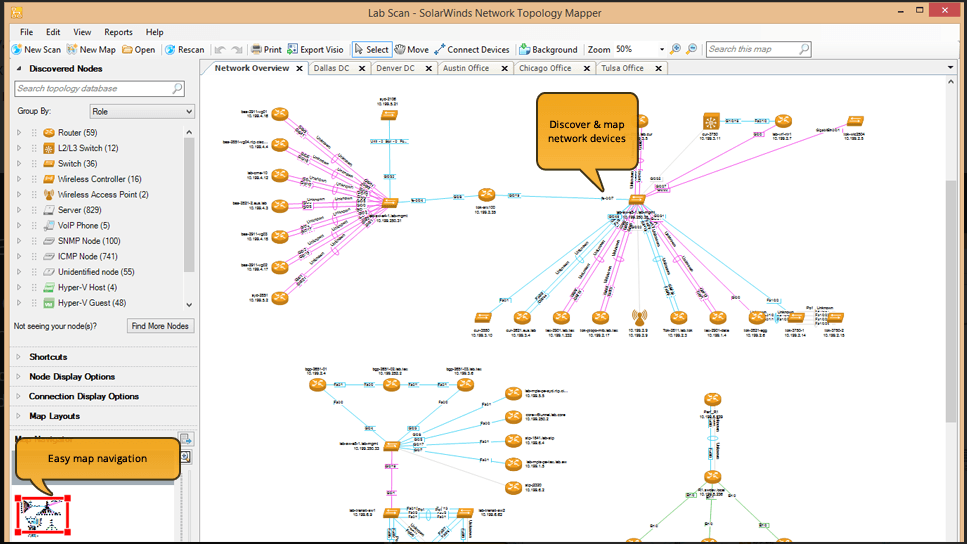Screen dimensions: 967x544
Task: Click the New Map toolbar button
Action: [91, 49]
